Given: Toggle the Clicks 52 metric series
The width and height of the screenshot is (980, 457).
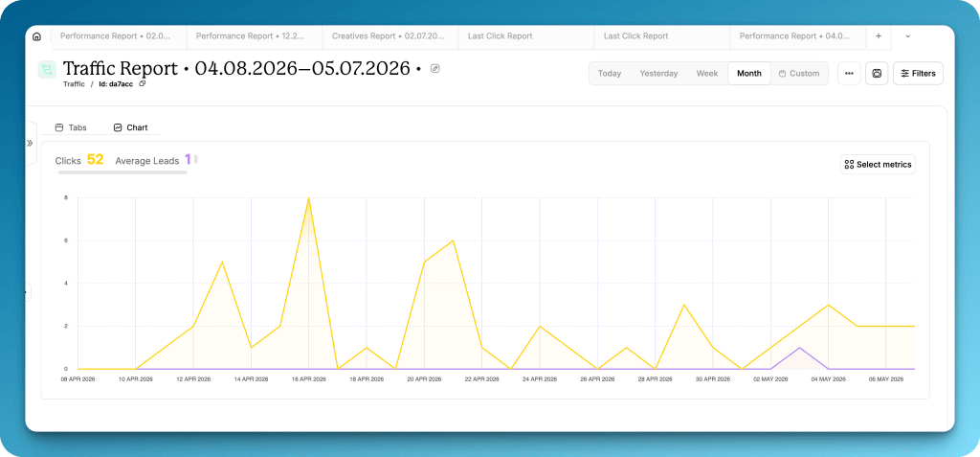Looking at the screenshot, I should [79, 160].
